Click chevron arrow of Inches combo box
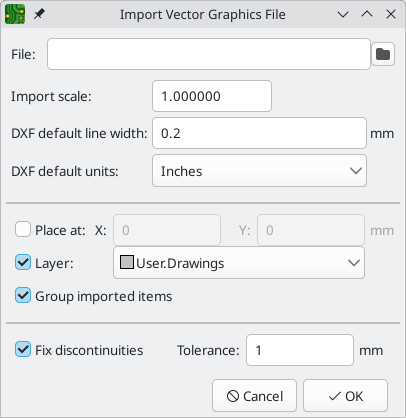Screen dimensions: 406x418 356,171
